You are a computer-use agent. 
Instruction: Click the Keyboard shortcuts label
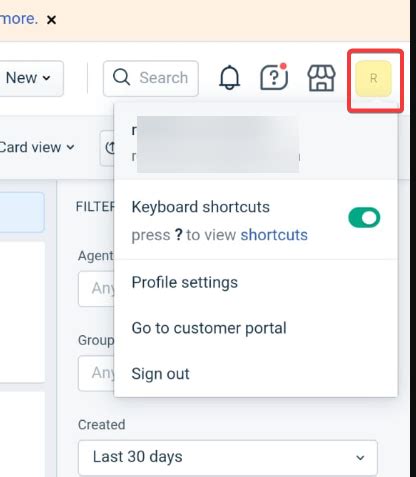click(x=200, y=207)
